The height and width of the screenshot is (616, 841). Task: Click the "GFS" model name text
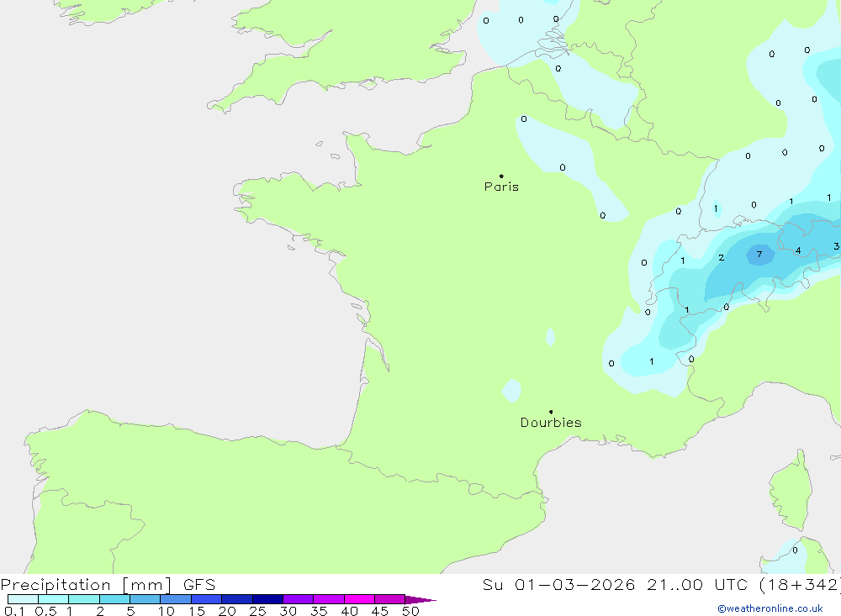[x=199, y=585]
